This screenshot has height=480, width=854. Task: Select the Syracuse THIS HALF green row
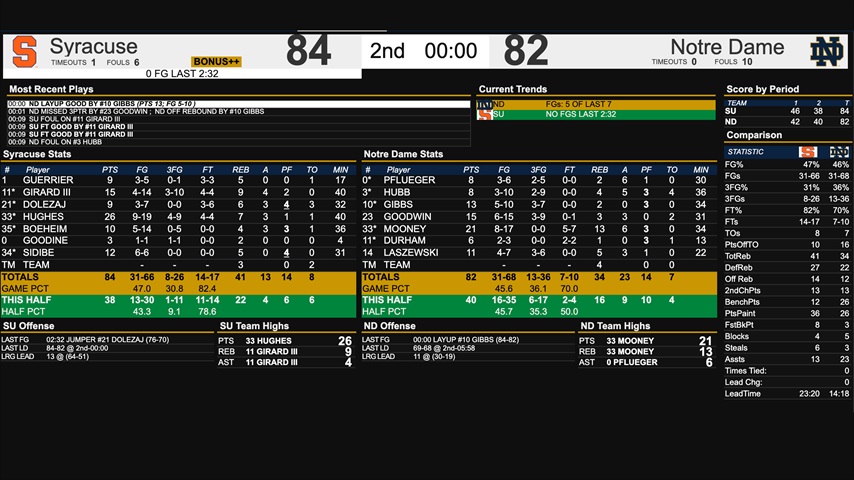(178, 299)
